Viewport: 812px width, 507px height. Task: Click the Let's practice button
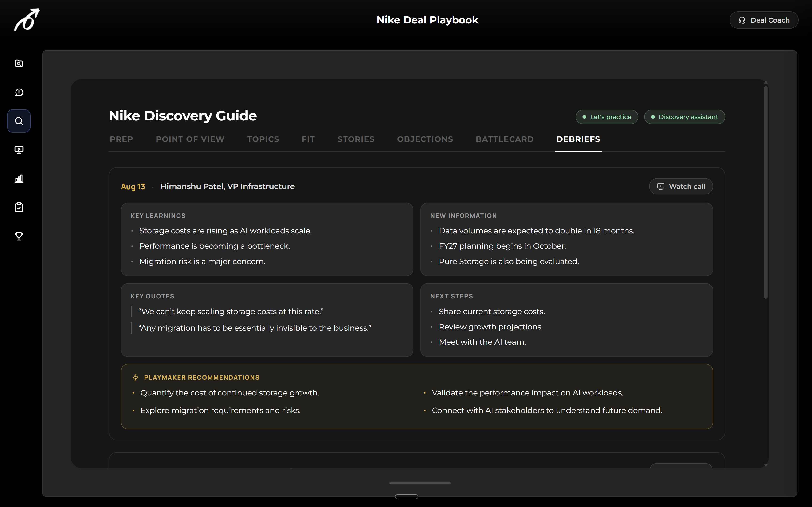tap(607, 117)
